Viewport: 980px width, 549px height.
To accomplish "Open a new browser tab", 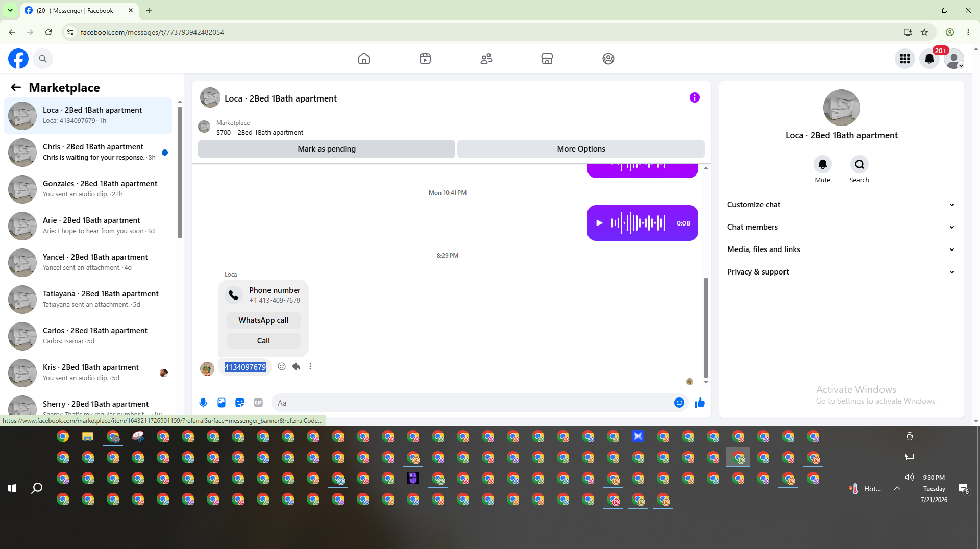I will pyautogui.click(x=149, y=10).
